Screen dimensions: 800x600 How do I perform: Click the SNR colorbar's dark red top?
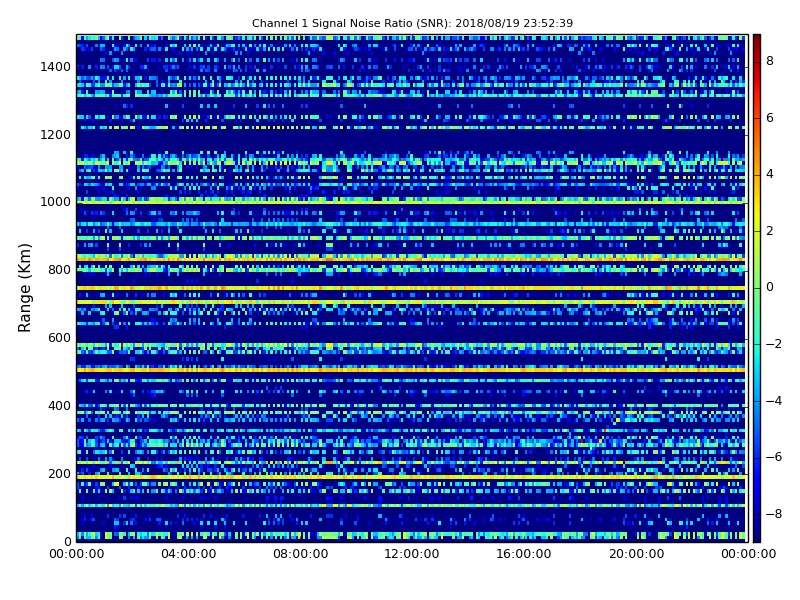(757, 41)
